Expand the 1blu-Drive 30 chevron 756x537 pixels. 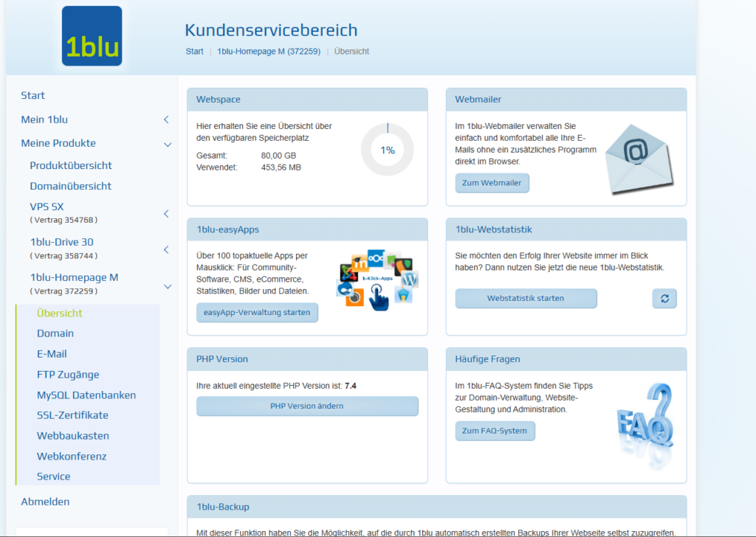167,249
